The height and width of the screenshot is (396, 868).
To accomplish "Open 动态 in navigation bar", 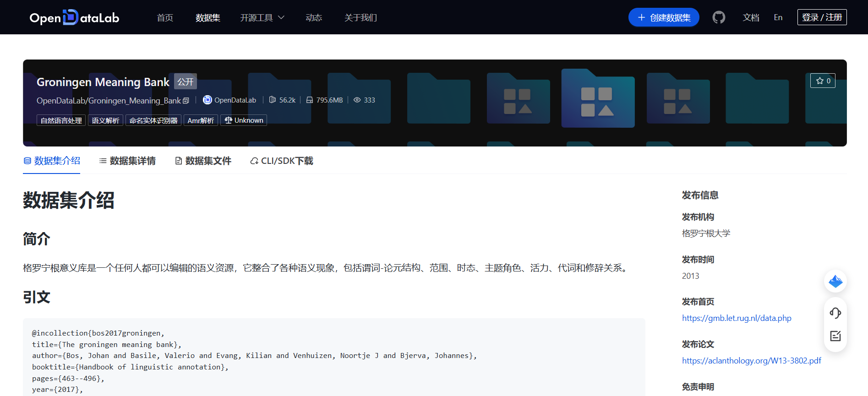I will click(314, 17).
